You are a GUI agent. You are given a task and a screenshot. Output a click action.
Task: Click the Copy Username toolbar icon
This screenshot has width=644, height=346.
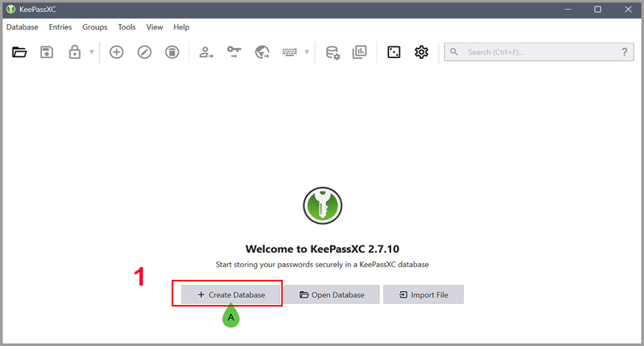click(x=207, y=52)
